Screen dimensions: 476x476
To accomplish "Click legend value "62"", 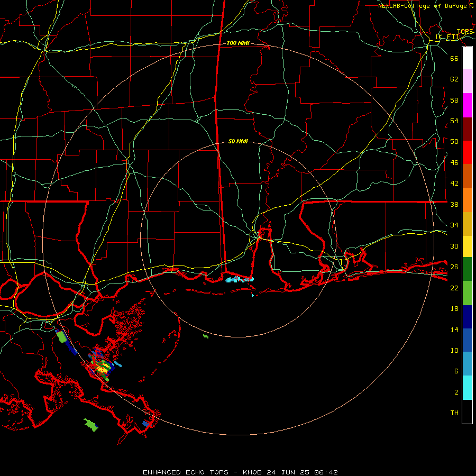I will coord(454,79).
